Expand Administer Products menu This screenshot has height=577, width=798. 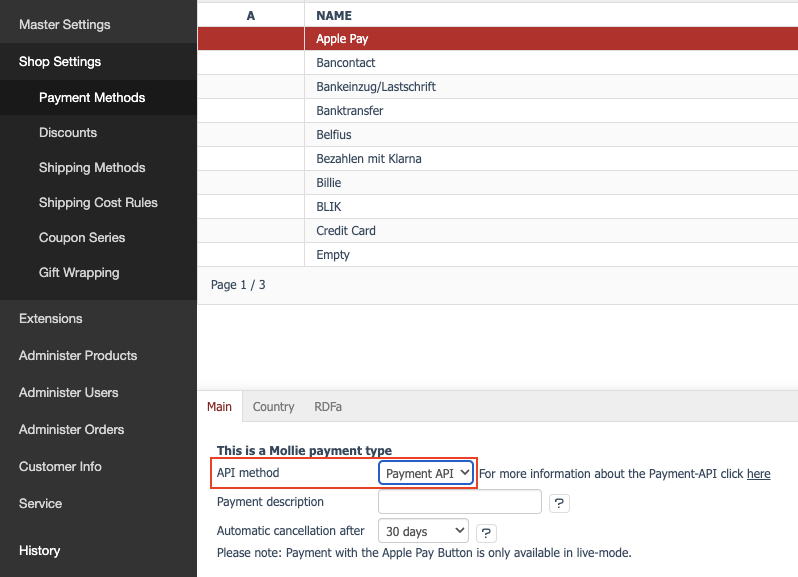[x=78, y=356]
